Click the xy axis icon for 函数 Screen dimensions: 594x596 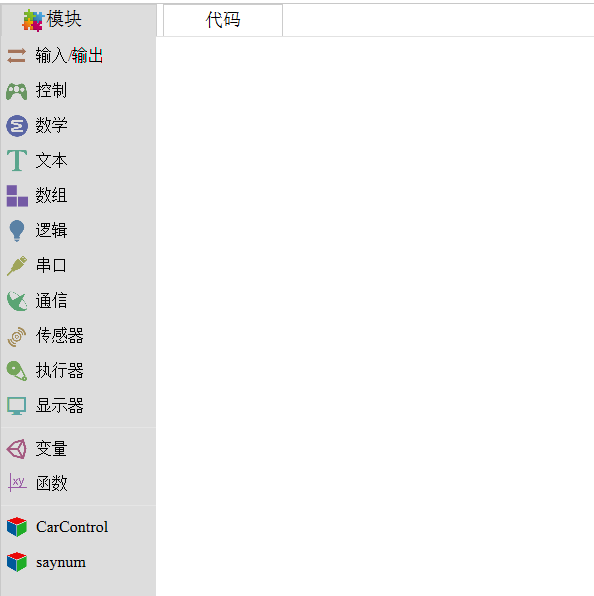click(17, 483)
